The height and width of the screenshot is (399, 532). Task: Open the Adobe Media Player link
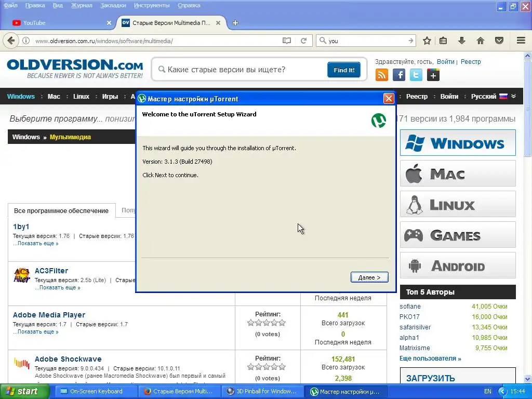click(49, 315)
